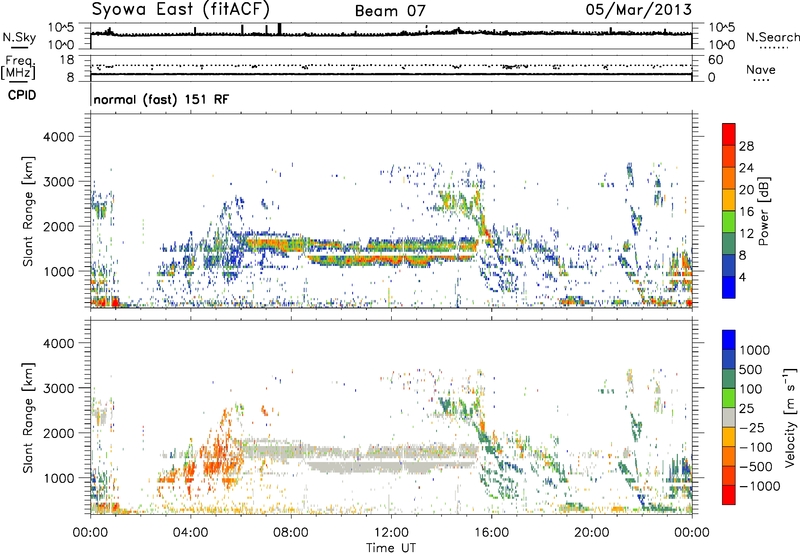Click "Slant Range [km]" label of the velocity panel
Screen dimensions: 800x554
pos(28,418)
